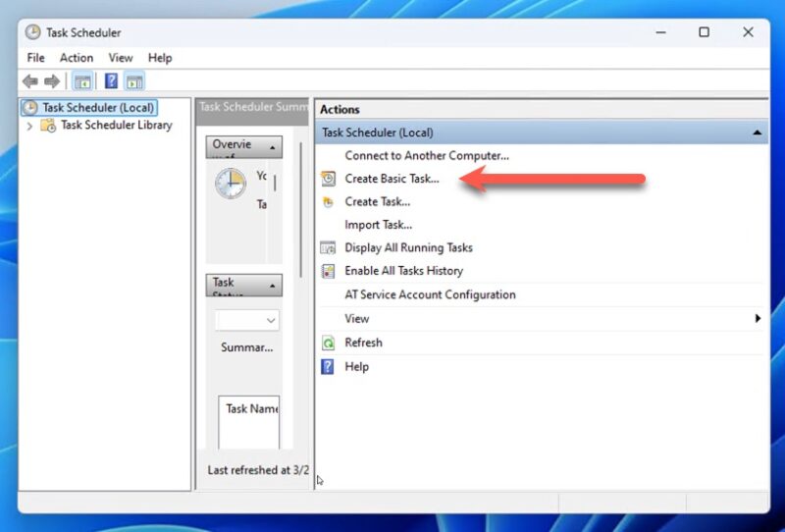Image resolution: width=785 pixels, height=532 pixels.
Task: Click the Back arrow toolbar icon
Action: click(30, 81)
